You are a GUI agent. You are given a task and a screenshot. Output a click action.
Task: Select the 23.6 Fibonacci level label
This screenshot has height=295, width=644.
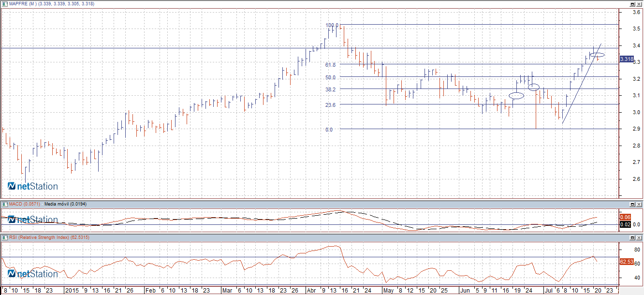tap(331, 105)
